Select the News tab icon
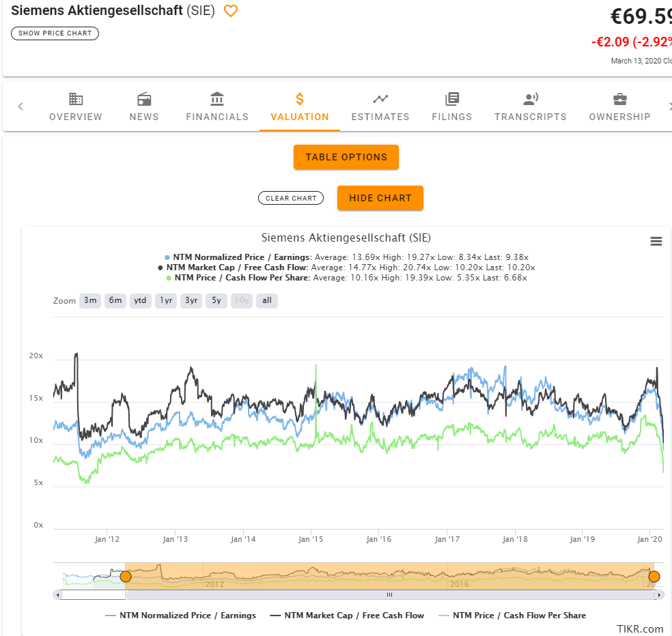This screenshot has width=672, height=636. pos(143,98)
